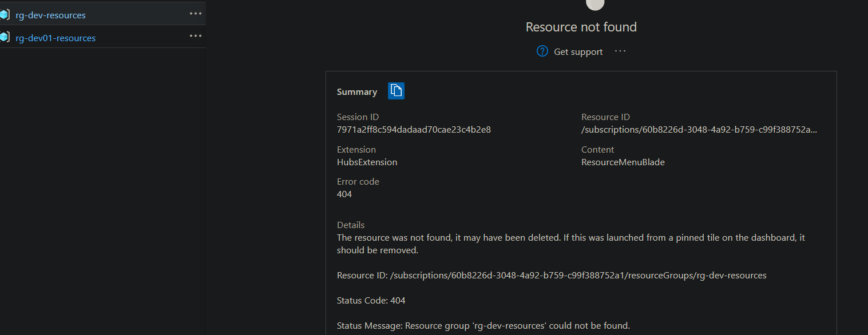This screenshot has height=335, width=868.
Task: Click the full Resource ID line in Details
Action: 551,276
